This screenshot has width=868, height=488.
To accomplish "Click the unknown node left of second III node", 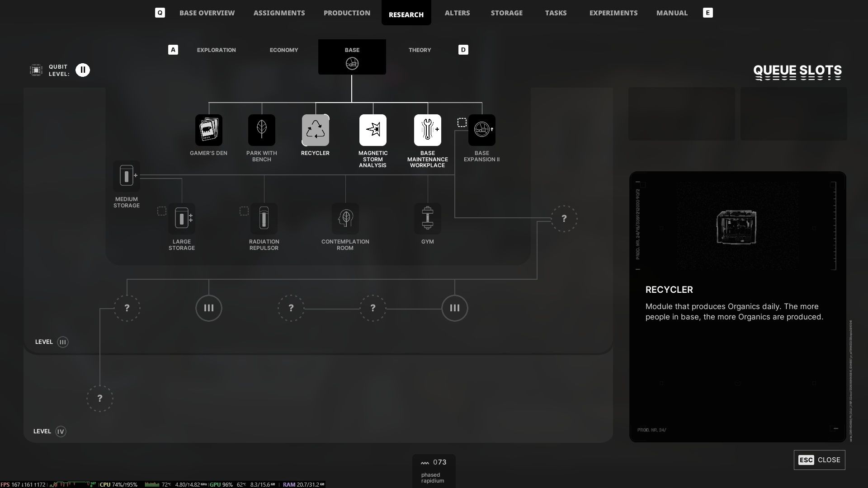I will pos(373,308).
